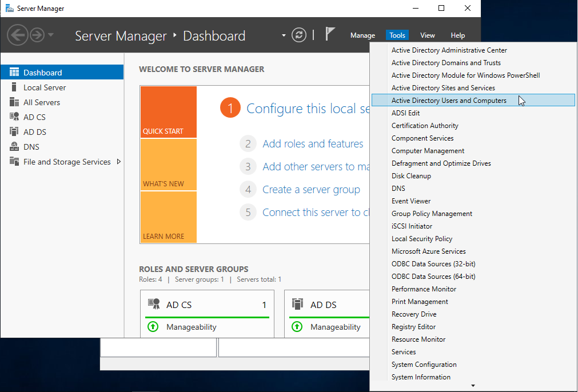The image size is (578, 392).
Task: Open Resource Monitor
Action: tap(473, 339)
